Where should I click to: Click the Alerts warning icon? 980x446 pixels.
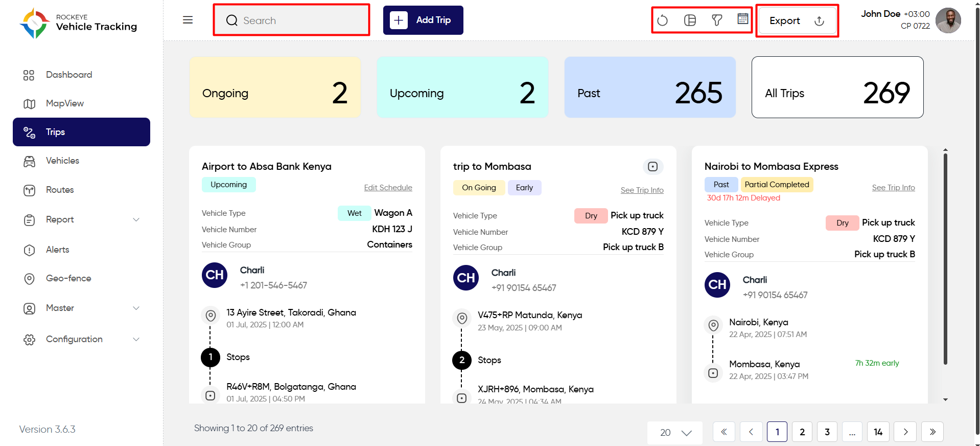point(29,250)
